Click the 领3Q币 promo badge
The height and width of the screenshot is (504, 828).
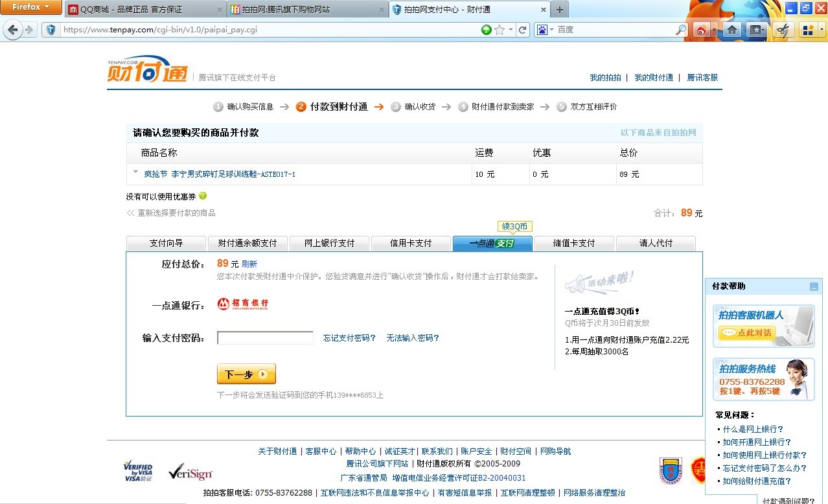(515, 227)
